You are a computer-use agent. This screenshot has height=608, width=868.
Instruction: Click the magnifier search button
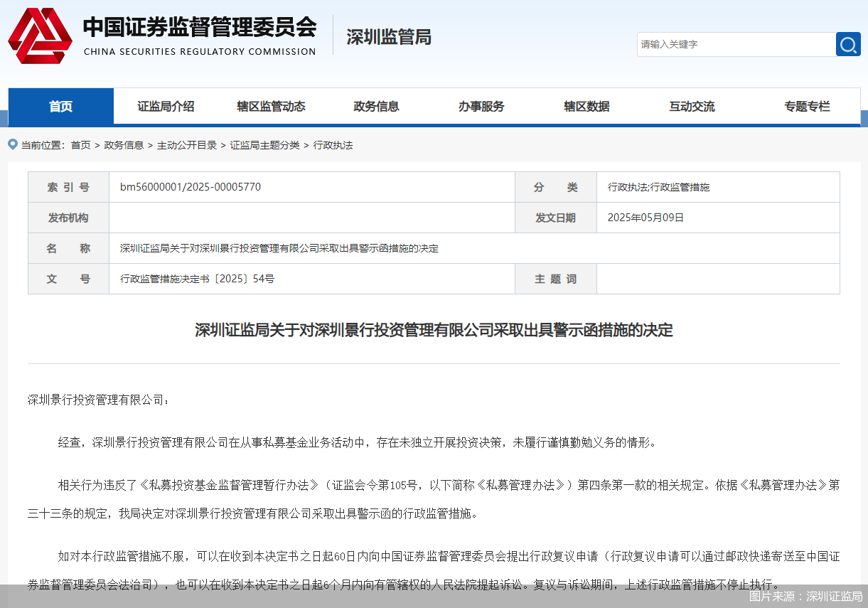(x=848, y=44)
